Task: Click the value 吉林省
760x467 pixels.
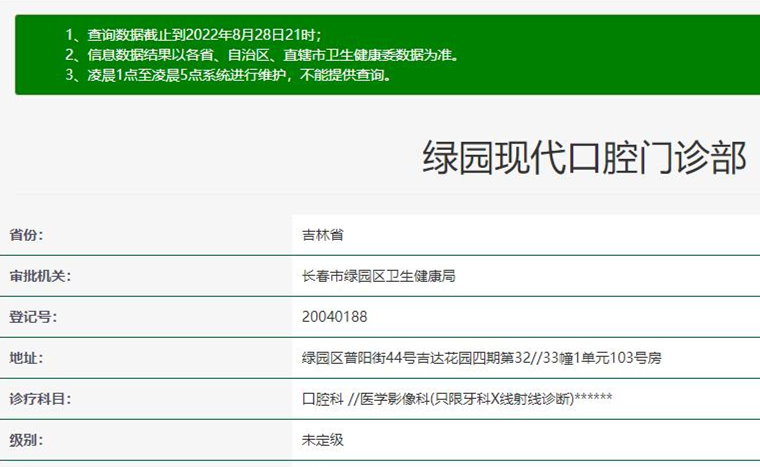Action: pyautogui.click(x=323, y=235)
